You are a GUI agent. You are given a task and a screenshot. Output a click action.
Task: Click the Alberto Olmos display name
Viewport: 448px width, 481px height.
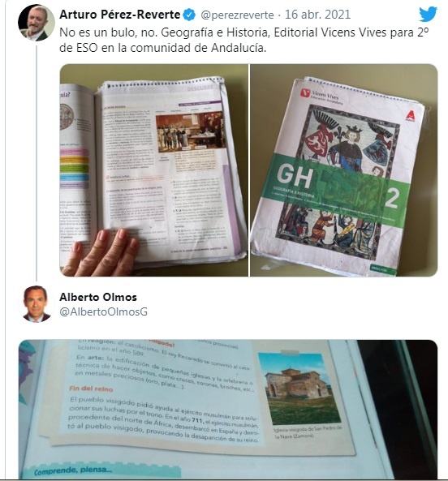coord(98,297)
